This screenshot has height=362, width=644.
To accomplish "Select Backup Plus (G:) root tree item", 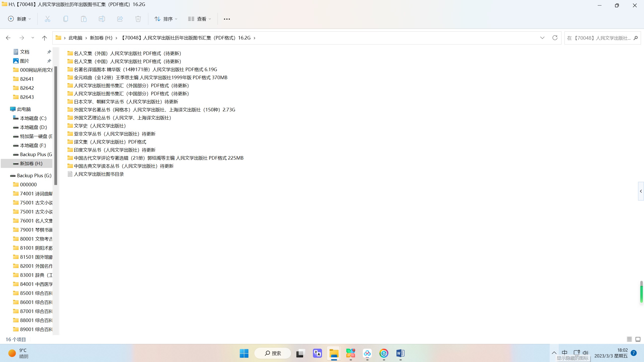I will [x=31, y=175].
